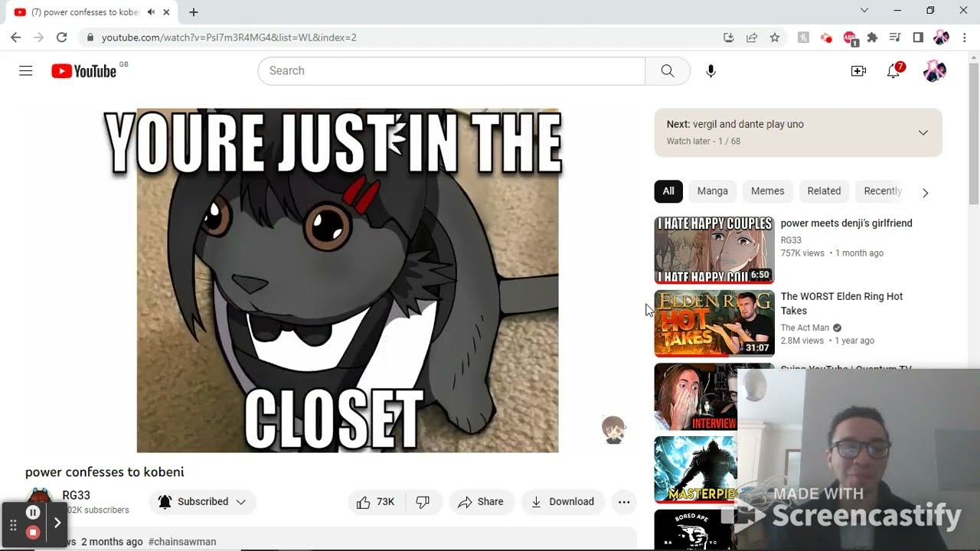Click the browser address bar URL

coord(229,37)
